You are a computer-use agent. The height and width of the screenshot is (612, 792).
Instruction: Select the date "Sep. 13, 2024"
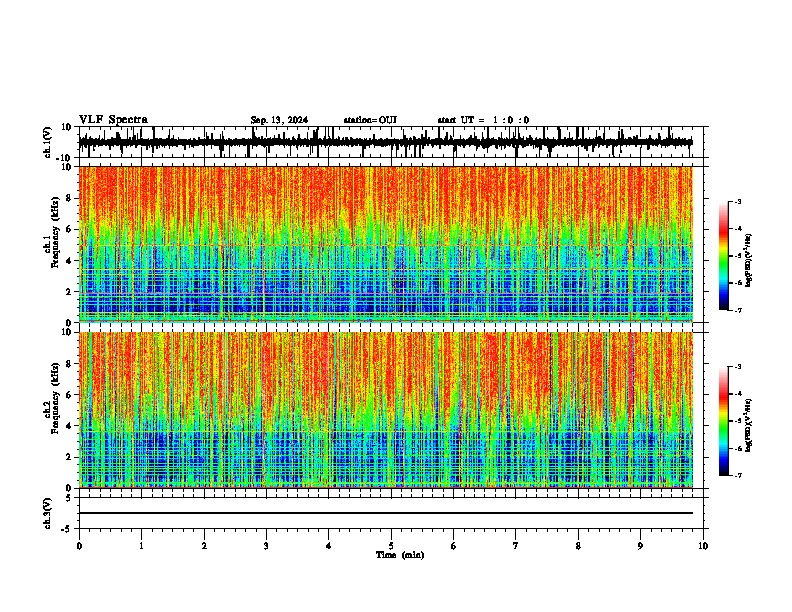[279, 120]
